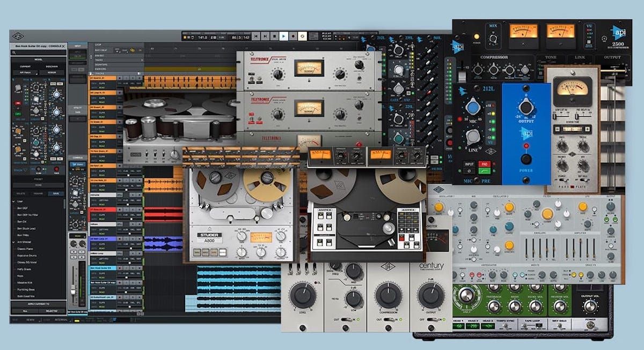Click the ASSIGN button in Model section
644x350 pixels.
click(x=52, y=73)
